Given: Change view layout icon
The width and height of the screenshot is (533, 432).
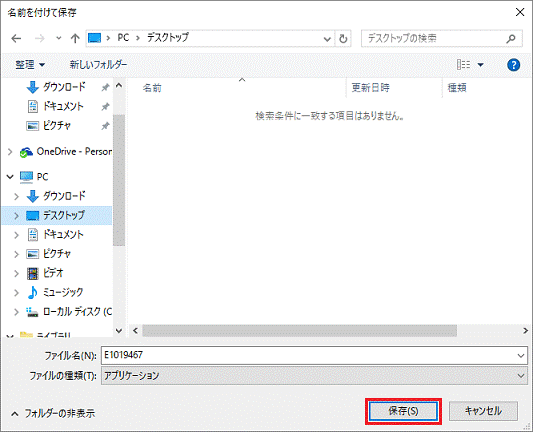Looking at the screenshot, I should (463, 65).
